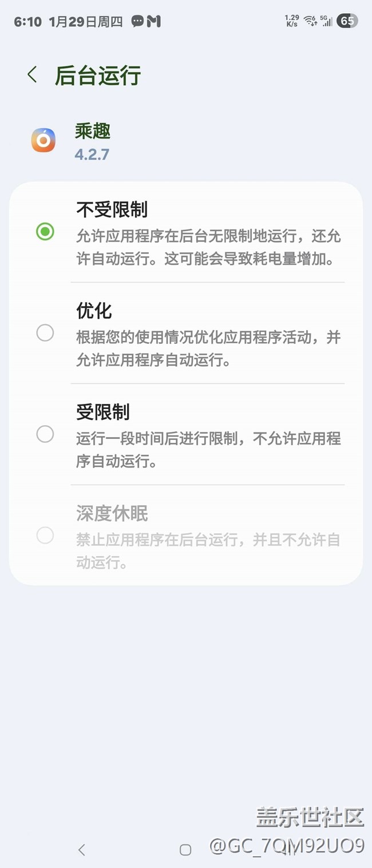The image size is (372, 868).
Task: Tap the 深度休眠 option title text
Action: point(112,513)
